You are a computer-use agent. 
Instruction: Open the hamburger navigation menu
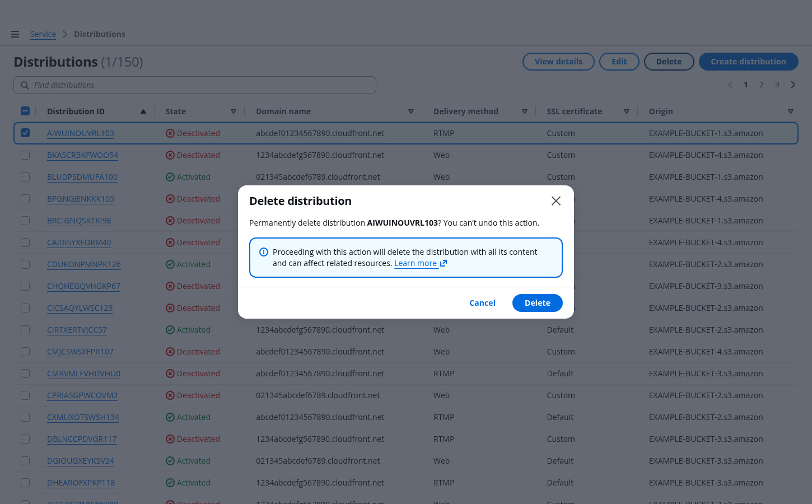coord(15,34)
